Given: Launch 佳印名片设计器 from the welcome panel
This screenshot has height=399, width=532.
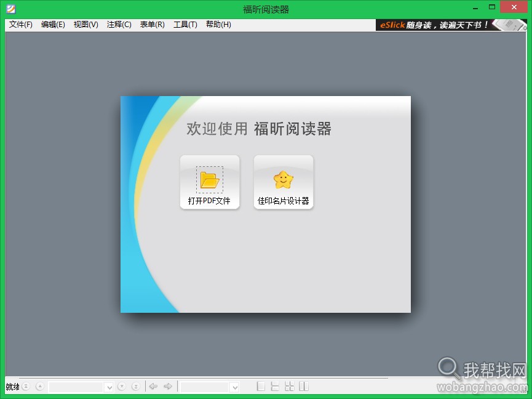Looking at the screenshot, I should pyautogui.click(x=284, y=182).
